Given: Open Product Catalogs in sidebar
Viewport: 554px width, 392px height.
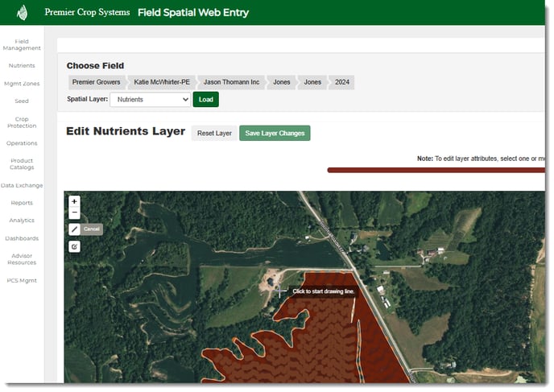Looking at the screenshot, I should (x=22, y=164).
